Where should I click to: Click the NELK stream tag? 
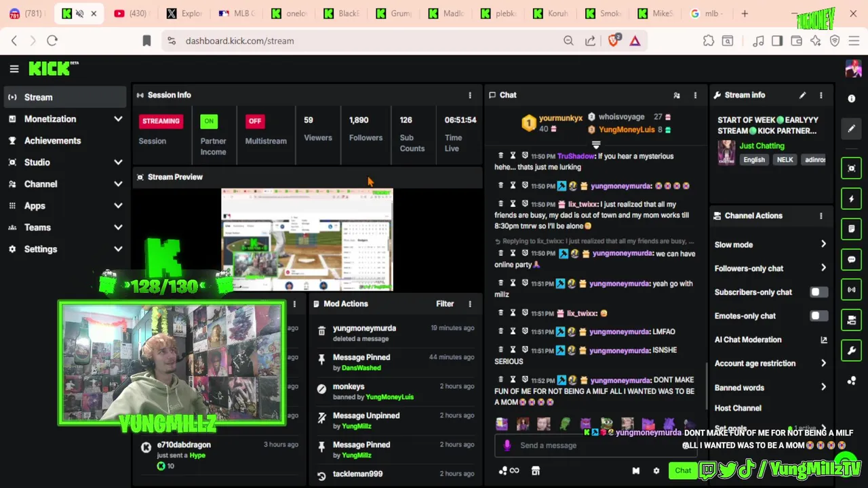tap(785, 160)
